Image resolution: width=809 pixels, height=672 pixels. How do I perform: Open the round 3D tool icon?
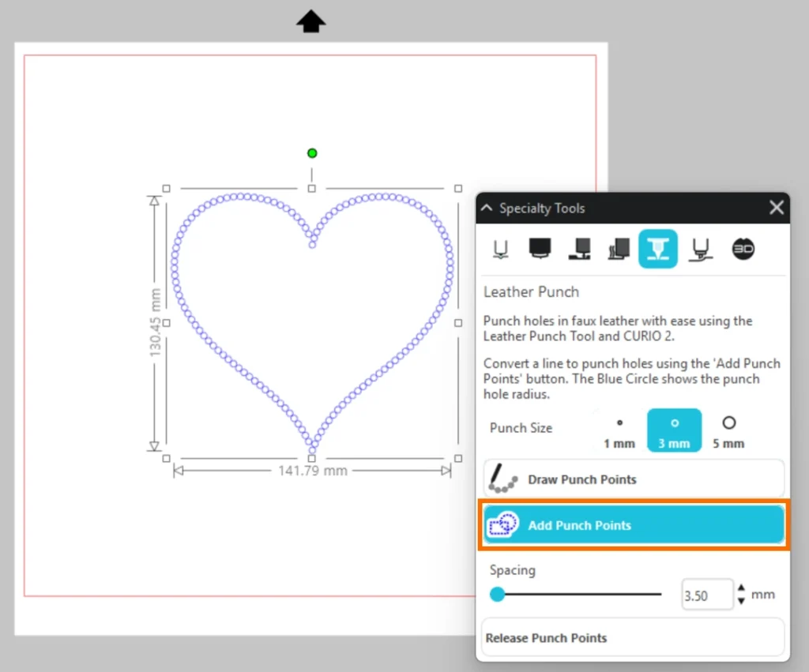click(743, 249)
